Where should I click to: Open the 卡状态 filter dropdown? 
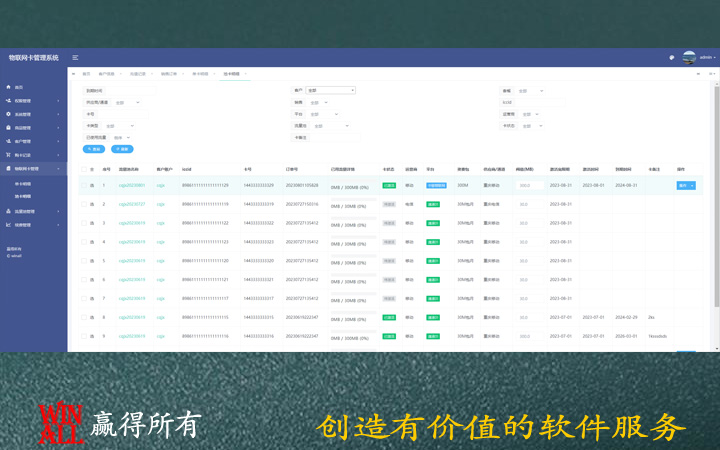tap(533, 126)
